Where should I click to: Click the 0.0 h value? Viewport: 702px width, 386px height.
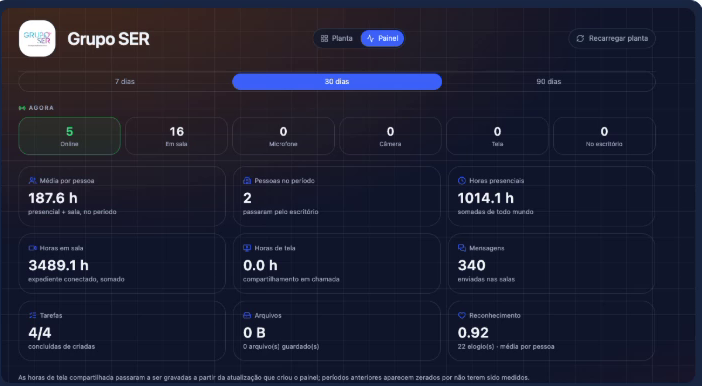(x=260, y=265)
